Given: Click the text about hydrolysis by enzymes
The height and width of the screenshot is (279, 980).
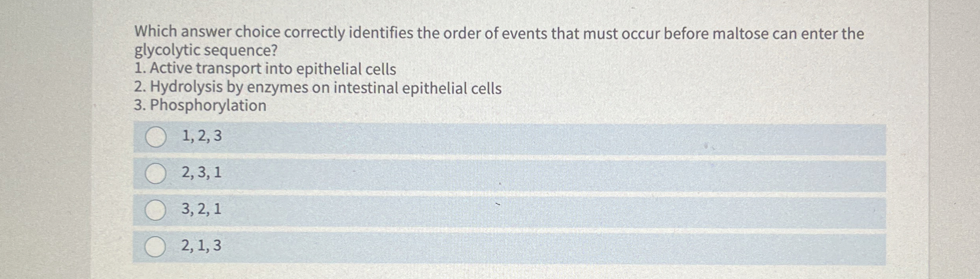Looking at the screenshot, I should tap(317, 88).
